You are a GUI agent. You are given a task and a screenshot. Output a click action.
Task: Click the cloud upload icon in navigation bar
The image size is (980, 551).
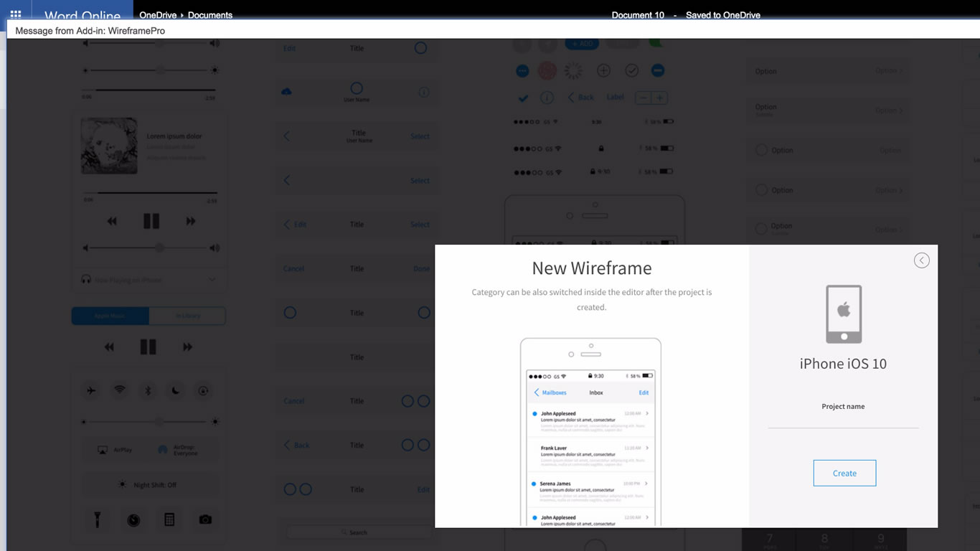click(286, 92)
